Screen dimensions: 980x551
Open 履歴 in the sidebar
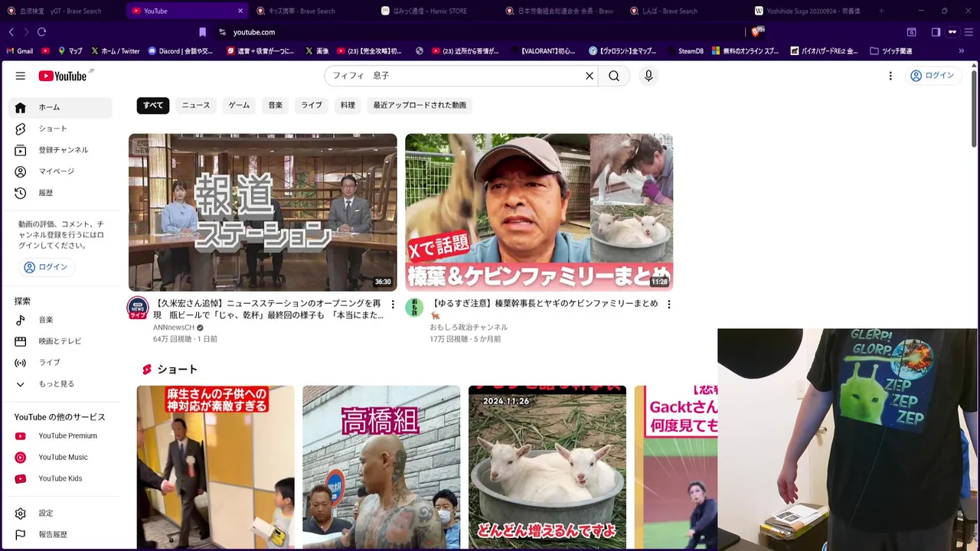(60, 194)
